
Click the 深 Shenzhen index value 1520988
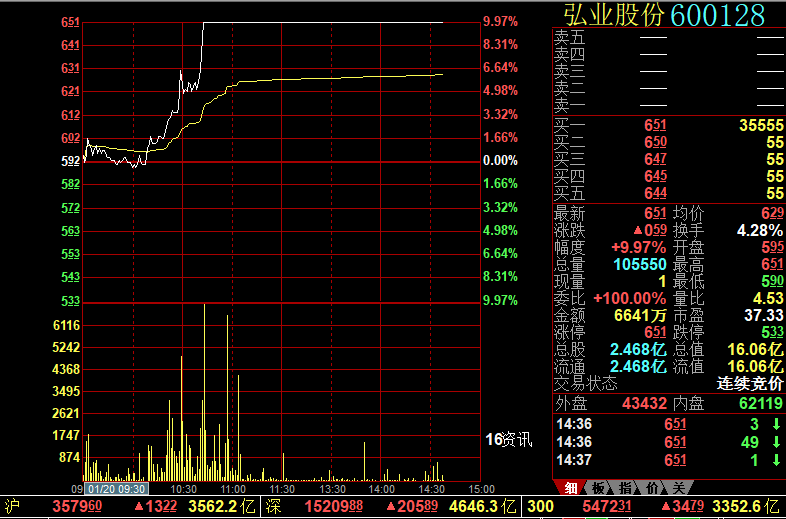pos(334,506)
